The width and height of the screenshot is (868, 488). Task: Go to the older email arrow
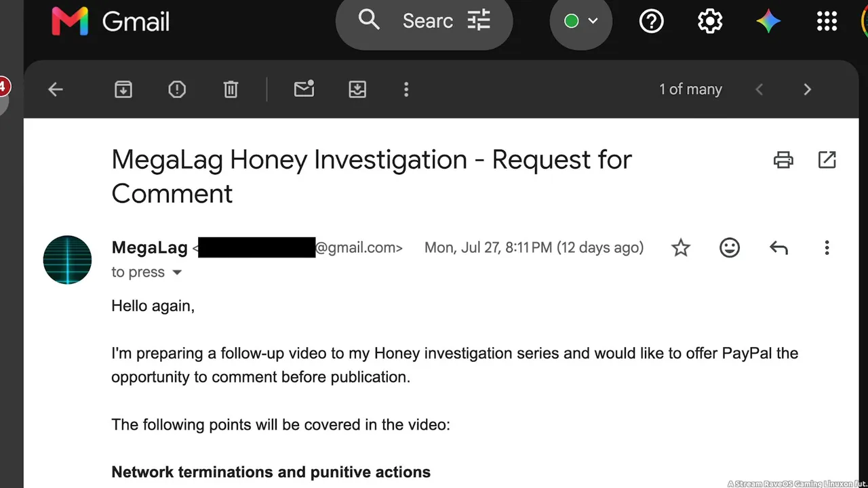(807, 89)
